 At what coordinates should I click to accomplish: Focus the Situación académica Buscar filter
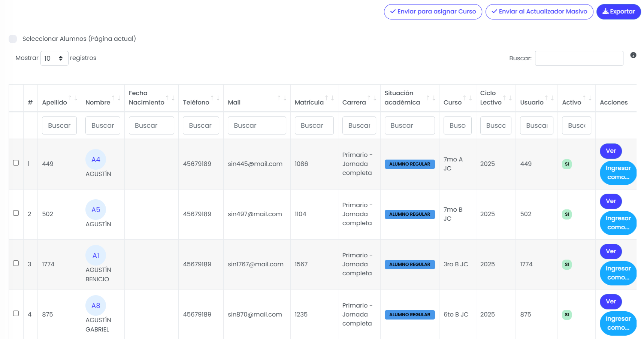(410, 125)
